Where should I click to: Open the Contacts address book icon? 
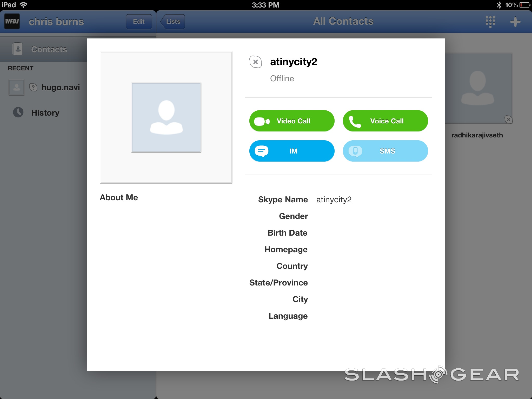point(18,49)
